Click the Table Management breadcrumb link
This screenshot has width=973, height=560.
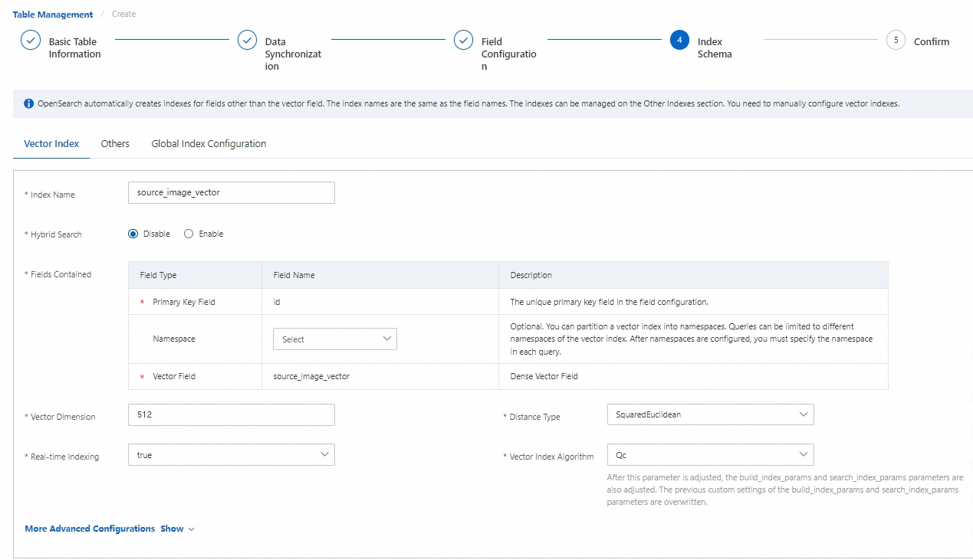click(53, 15)
